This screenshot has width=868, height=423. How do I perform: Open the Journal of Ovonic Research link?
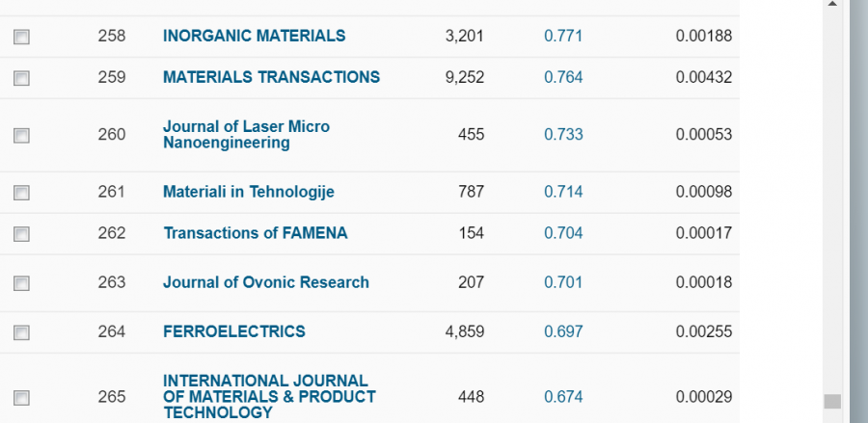[x=265, y=282]
